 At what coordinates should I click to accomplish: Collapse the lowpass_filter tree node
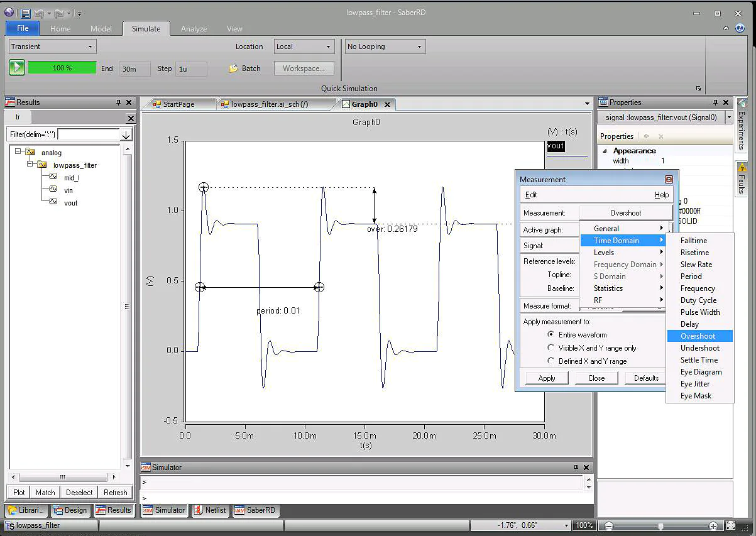(30, 164)
